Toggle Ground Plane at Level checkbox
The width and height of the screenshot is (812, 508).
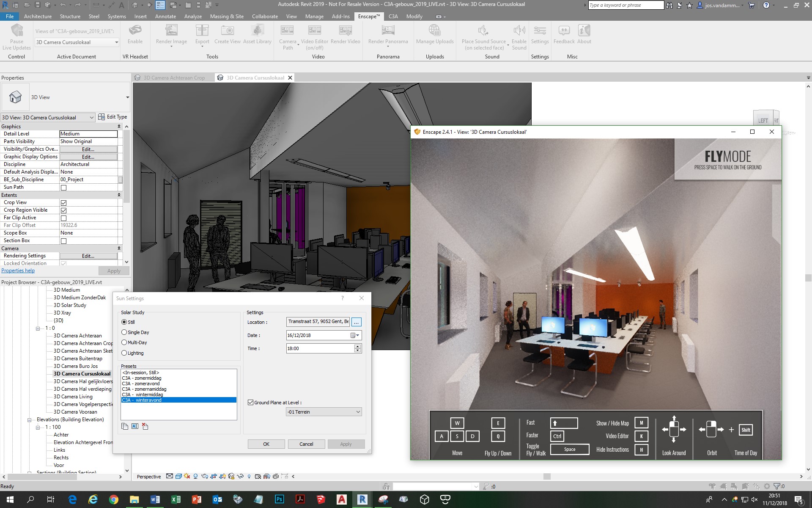pyautogui.click(x=250, y=403)
